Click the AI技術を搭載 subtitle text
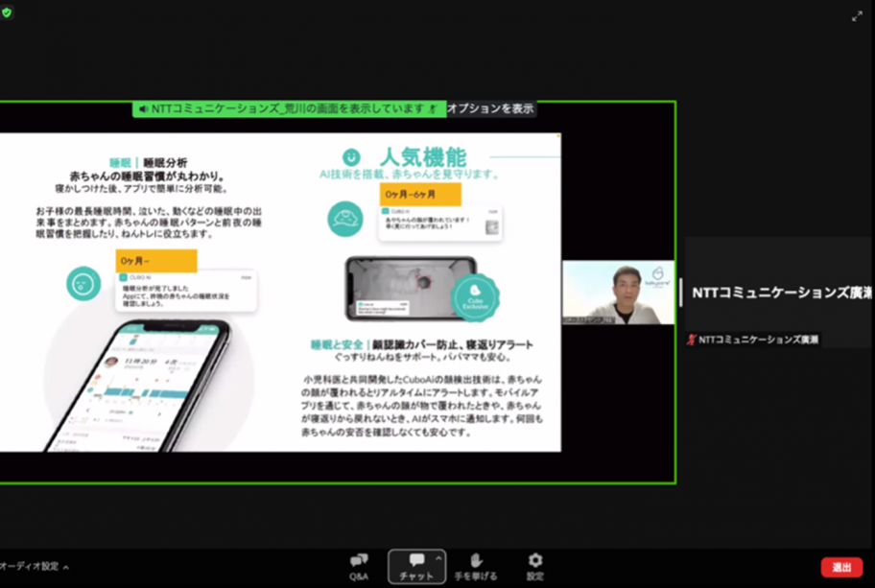Screen dimensions: 875x588 [x=409, y=175]
